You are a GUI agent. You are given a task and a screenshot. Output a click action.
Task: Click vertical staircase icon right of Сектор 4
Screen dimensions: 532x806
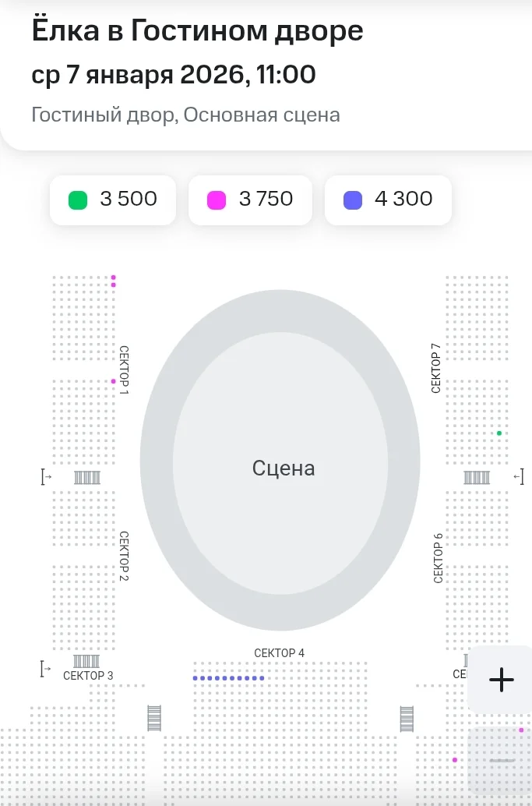click(407, 719)
